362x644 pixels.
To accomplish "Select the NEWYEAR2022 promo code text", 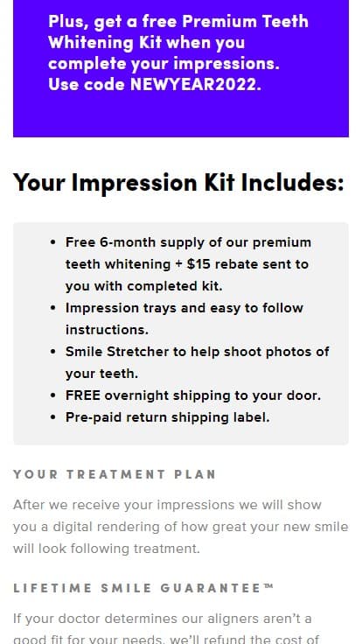I will [194, 84].
